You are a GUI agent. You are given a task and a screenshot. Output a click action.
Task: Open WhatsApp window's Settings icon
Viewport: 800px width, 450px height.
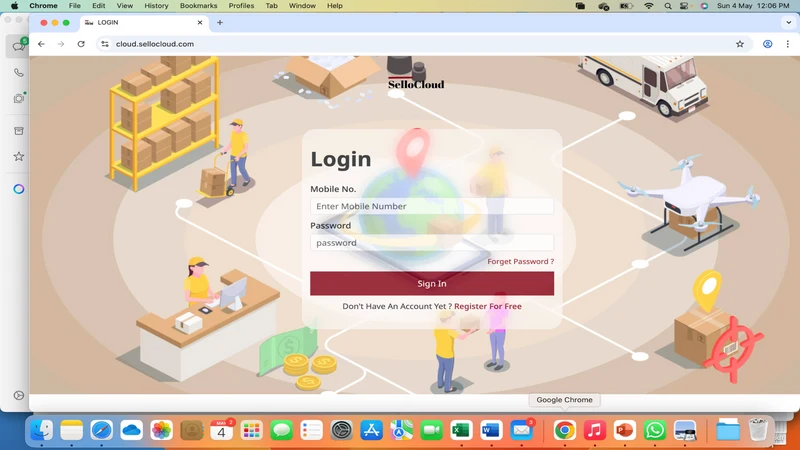[x=19, y=395]
